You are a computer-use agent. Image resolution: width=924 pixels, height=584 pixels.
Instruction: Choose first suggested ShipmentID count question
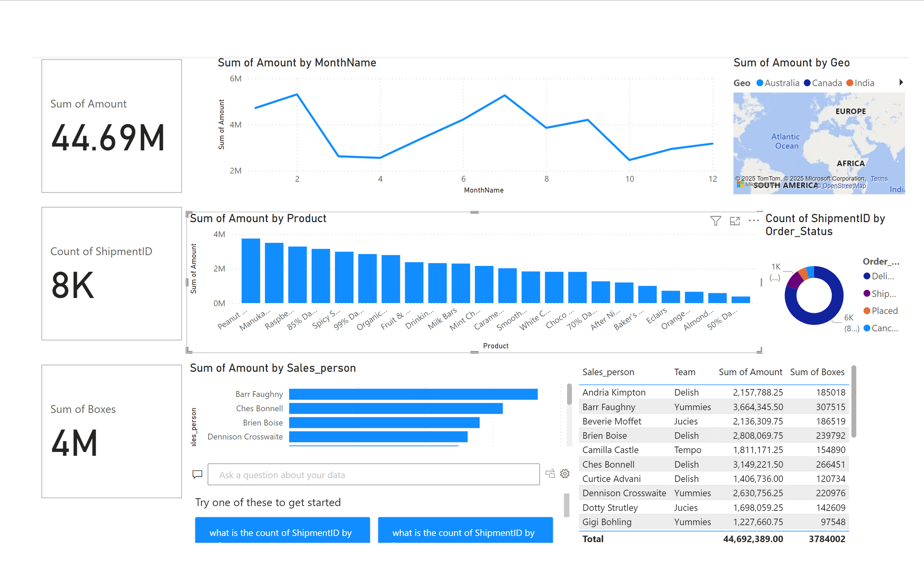[282, 530]
